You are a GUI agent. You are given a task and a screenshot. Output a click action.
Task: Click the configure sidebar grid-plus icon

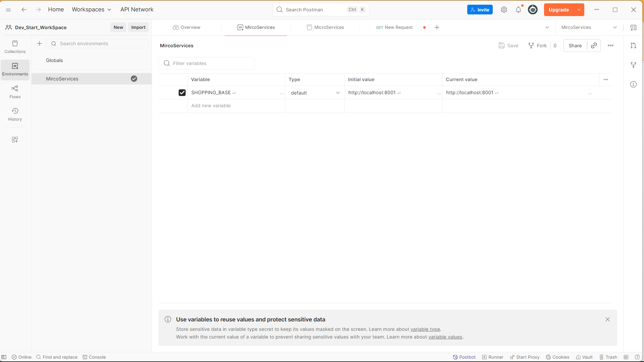[15, 139]
